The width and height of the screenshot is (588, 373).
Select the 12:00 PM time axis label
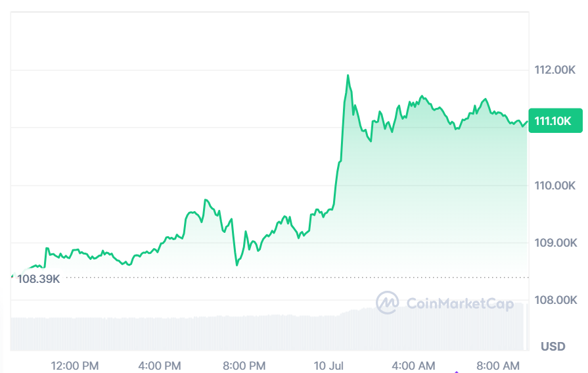coord(75,366)
